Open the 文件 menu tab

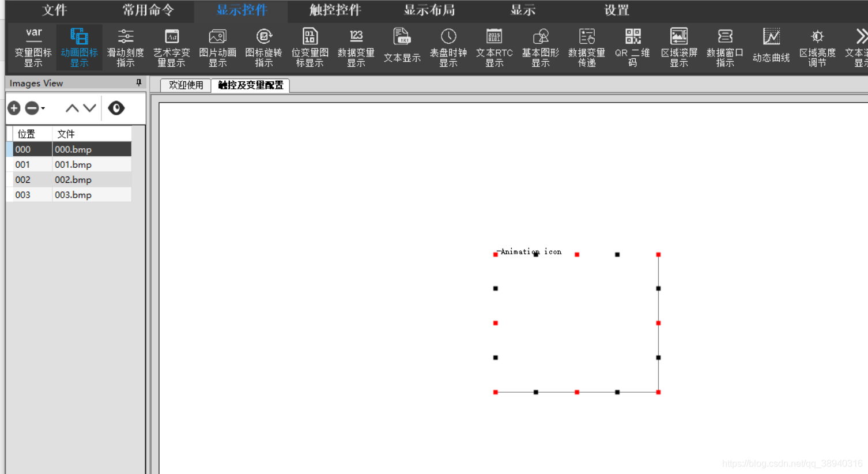(55, 10)
